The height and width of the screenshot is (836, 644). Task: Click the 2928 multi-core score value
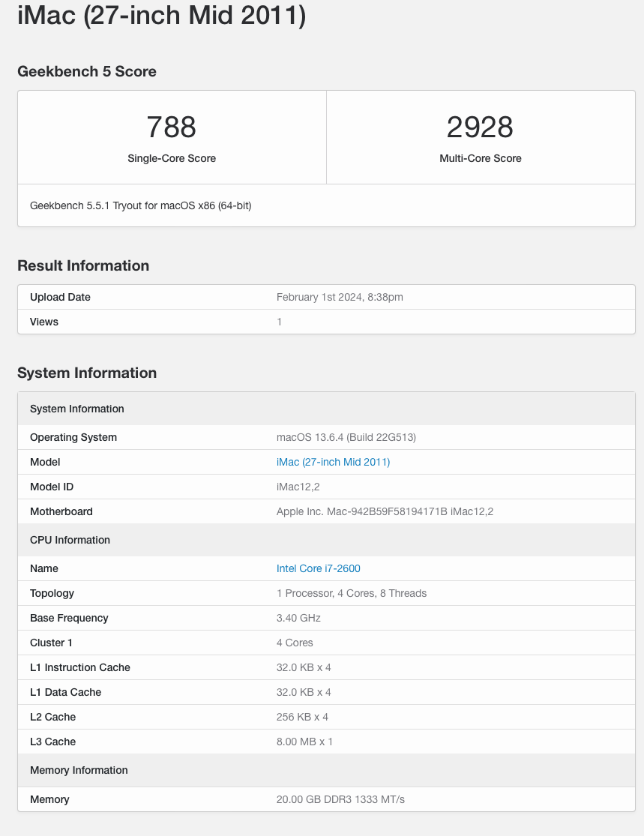pyautogui.click(x=480, y=127)
